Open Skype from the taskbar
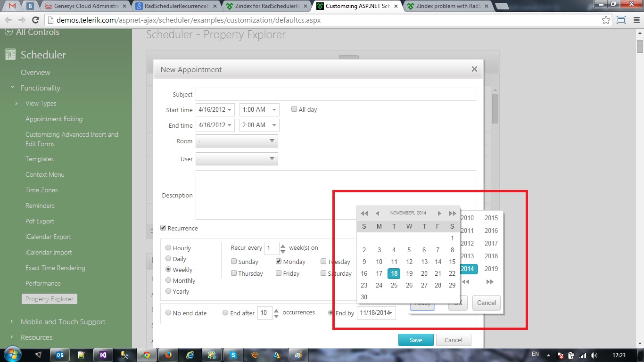The image size is (644, 362). coord(233,355)
